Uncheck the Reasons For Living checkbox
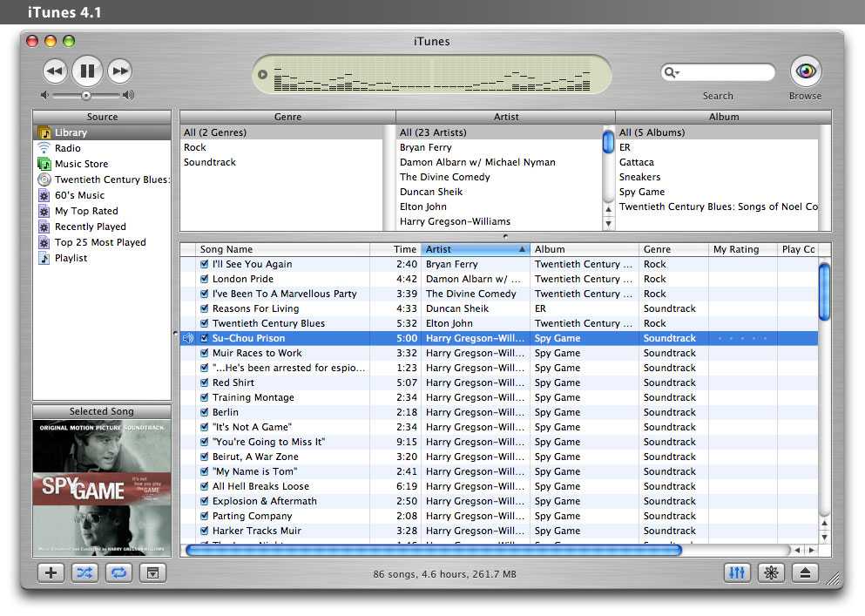This screenshot has height=616, width=865. point(204,308)
